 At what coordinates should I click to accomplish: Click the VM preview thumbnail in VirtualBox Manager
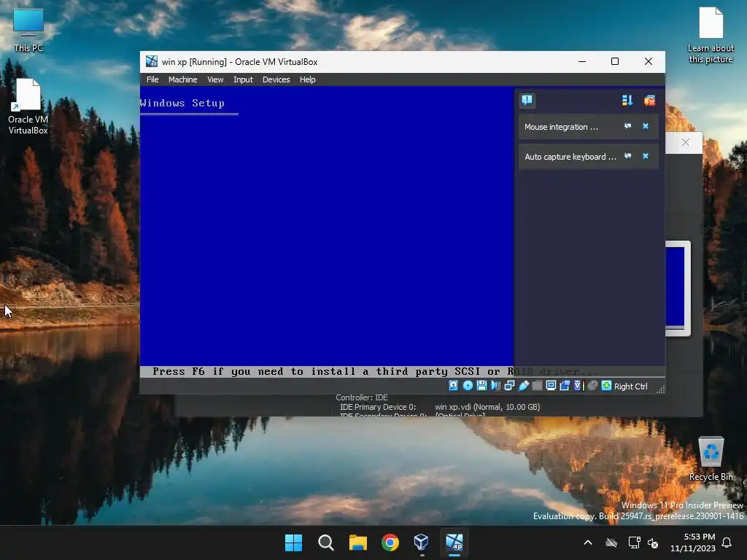coord(677,288)
